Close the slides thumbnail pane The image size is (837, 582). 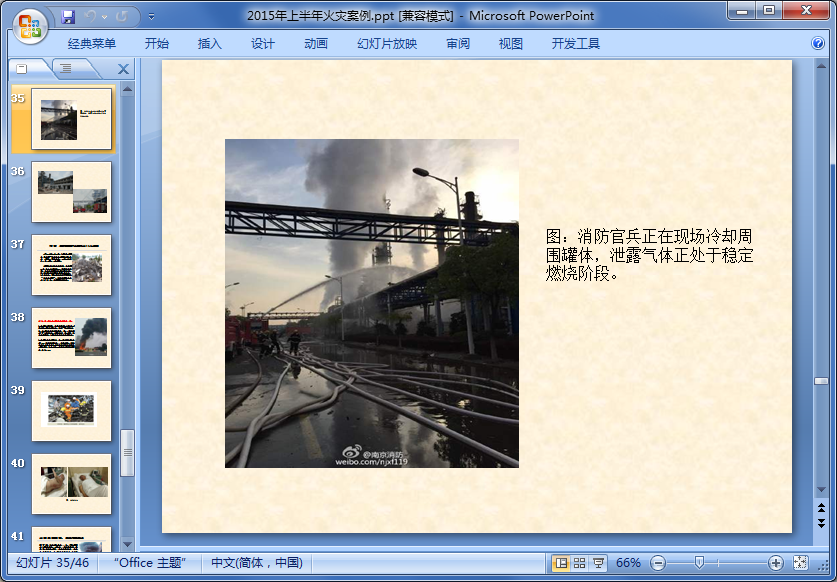point(123,69)
